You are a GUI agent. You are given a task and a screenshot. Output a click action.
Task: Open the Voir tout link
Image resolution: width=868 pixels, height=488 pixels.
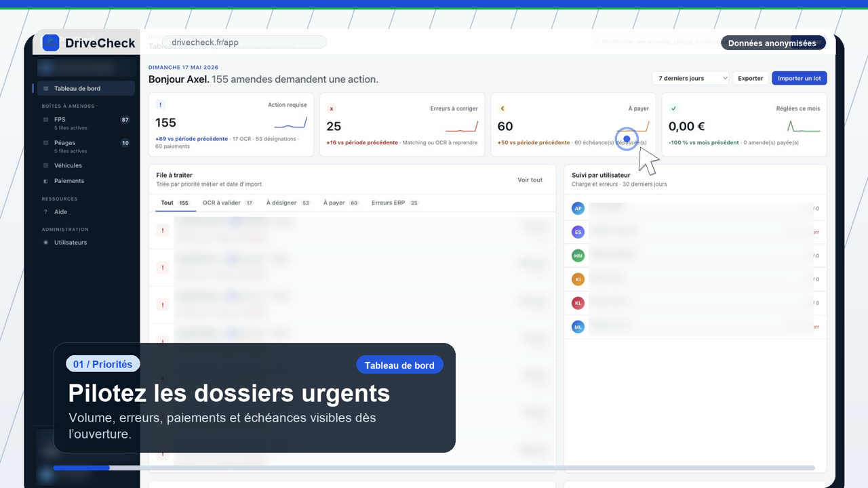[530, 180]
